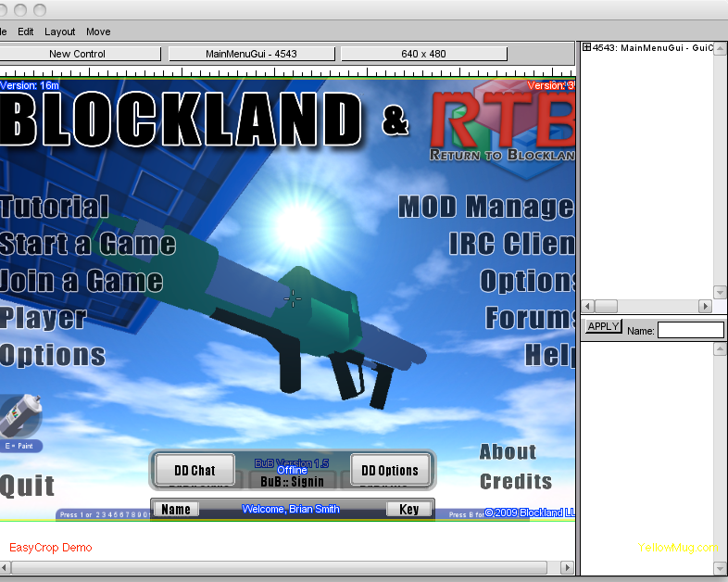Click the DD Chat button
Image resolution: width=728 pixels, height=582 pixels.
(195, 470)
